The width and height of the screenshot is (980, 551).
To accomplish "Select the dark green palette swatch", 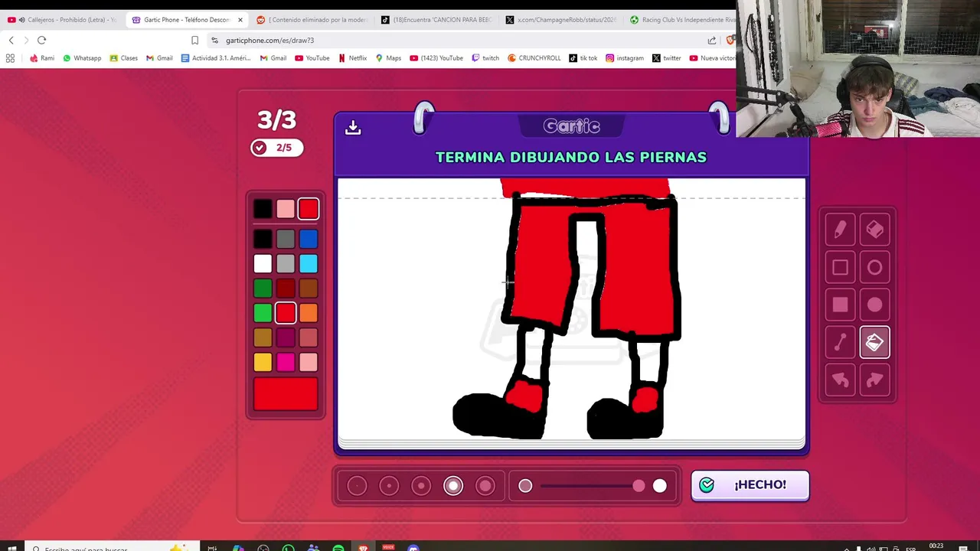I will click(x=263, y=289).
